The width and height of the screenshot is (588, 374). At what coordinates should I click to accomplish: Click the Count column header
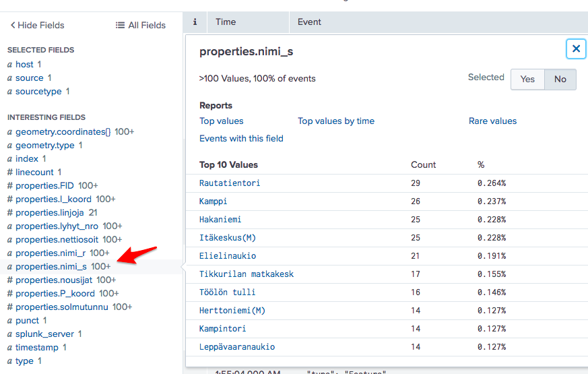pos(424,165)
